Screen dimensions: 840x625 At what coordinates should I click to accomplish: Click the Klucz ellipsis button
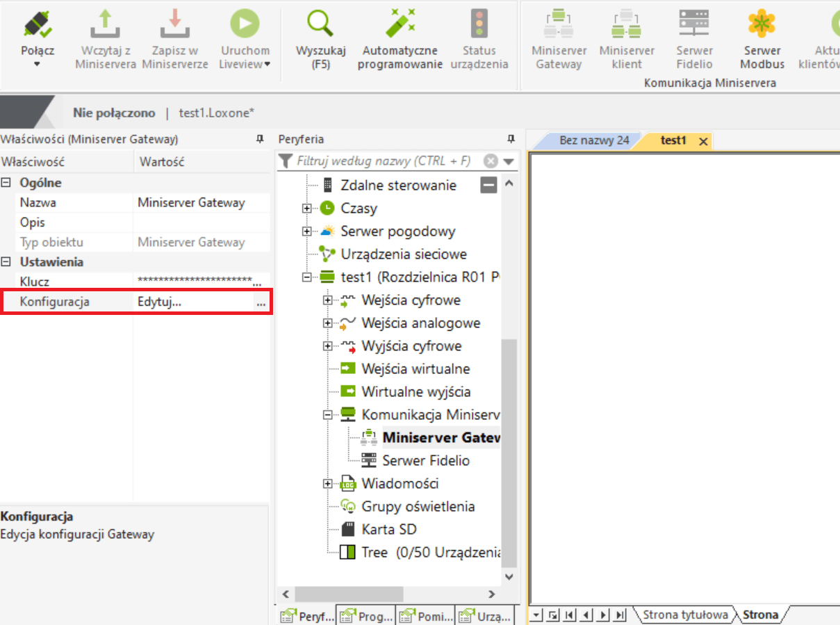tap(257, 282)
